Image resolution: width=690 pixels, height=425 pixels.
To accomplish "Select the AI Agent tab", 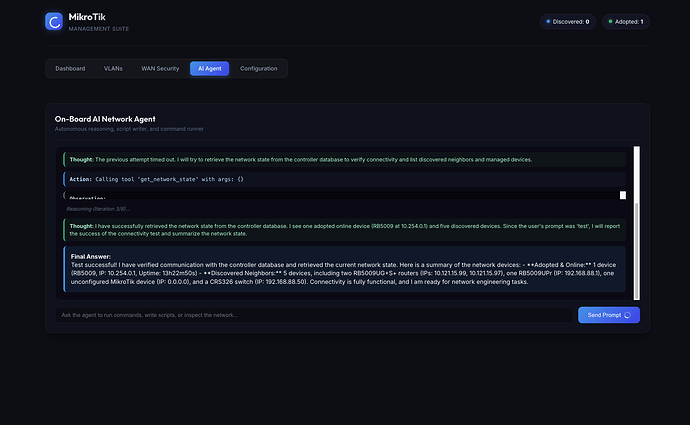I will point(209,69).
